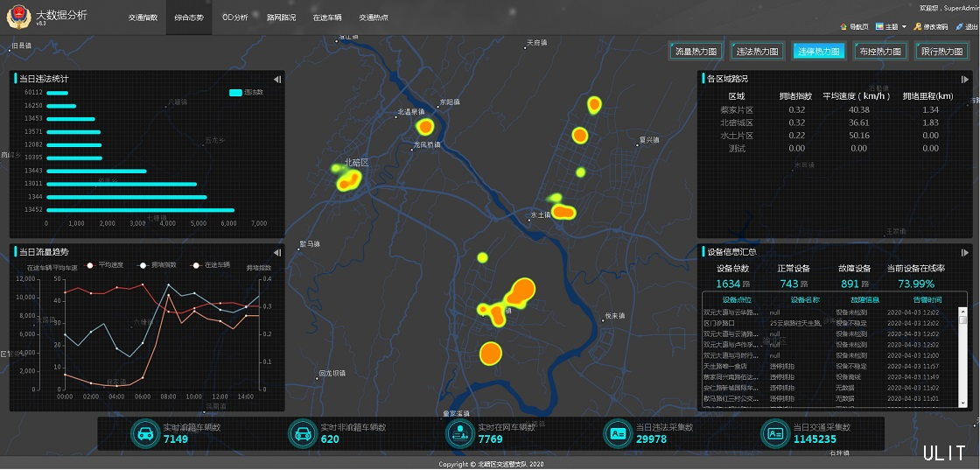
Task: Open the OD分析 tab
Action: click(x=234, y=18)
